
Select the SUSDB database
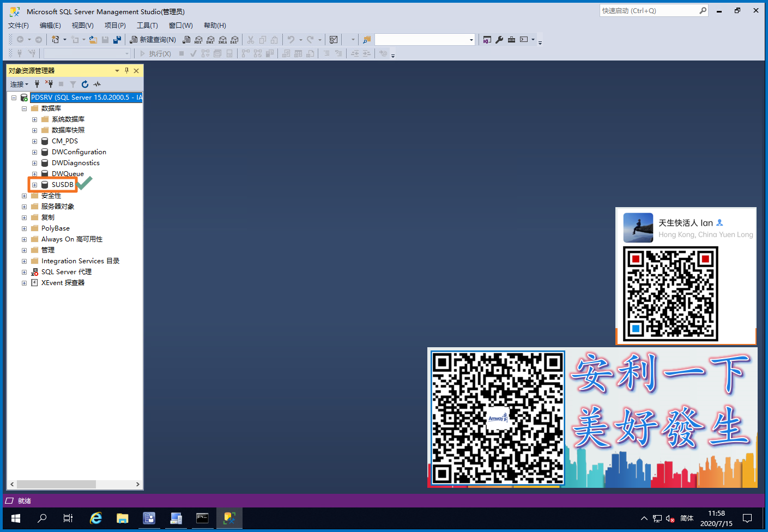click(x=62, y=185)
